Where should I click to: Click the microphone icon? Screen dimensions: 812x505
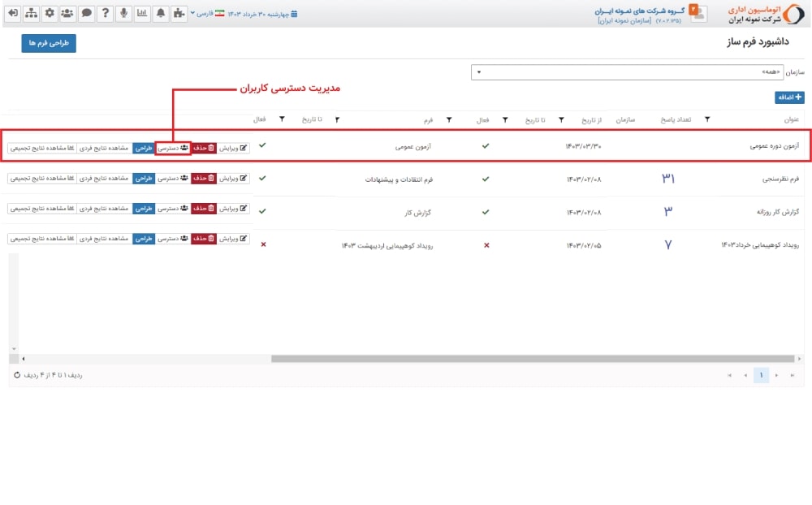[124, 13]
